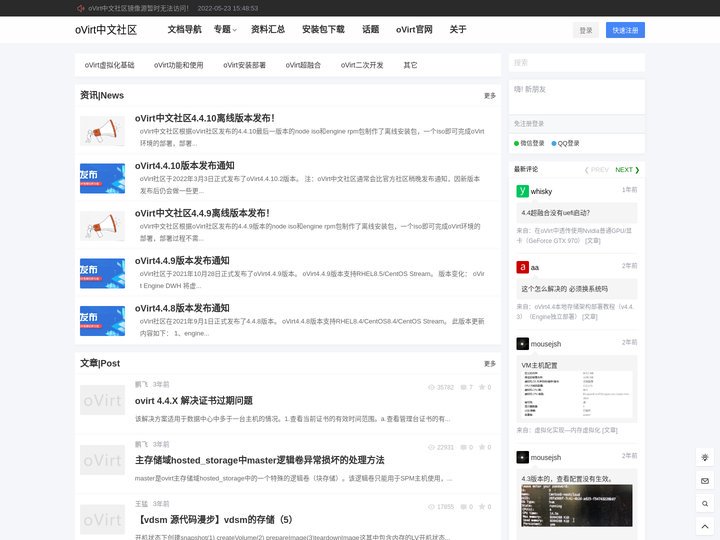This screenshot has width=720, height=540.
Task: Open megaphone thumbnail for 4.4.9 offline release
Action: [102, 226]
